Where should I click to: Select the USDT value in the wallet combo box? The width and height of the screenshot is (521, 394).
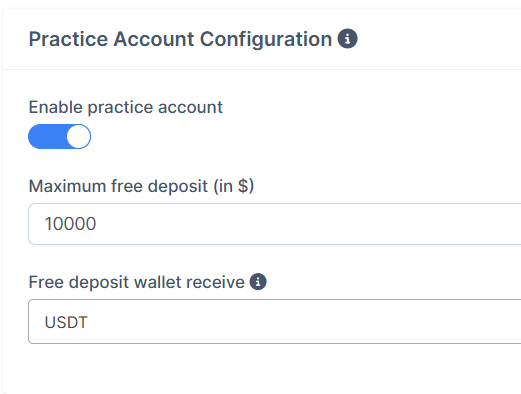66,322
